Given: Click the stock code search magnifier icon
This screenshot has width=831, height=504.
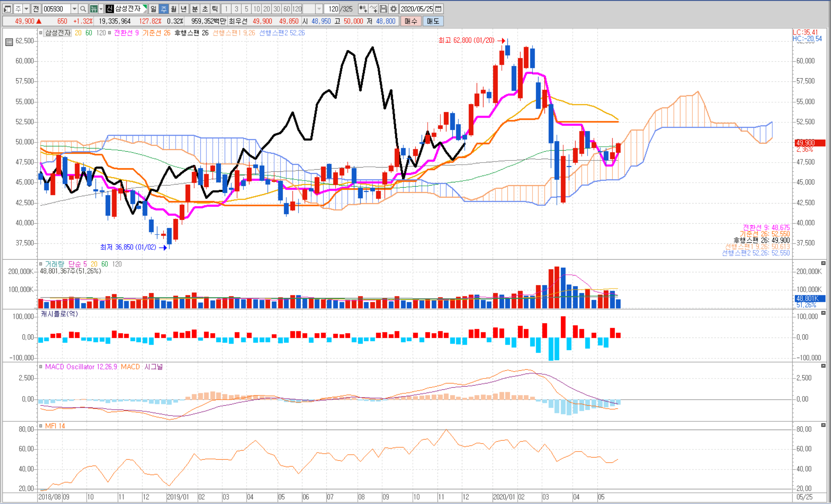Looking at the screenshot, I should coord(83,9).
